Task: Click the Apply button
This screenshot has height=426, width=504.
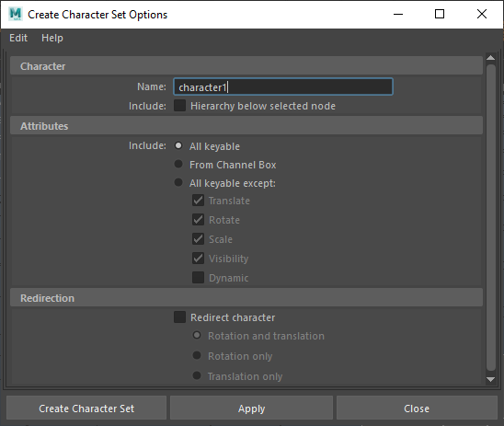Action: [251, 408]
